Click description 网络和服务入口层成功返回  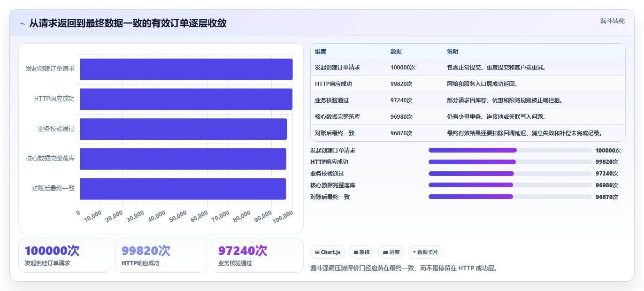tap(483, 84)
